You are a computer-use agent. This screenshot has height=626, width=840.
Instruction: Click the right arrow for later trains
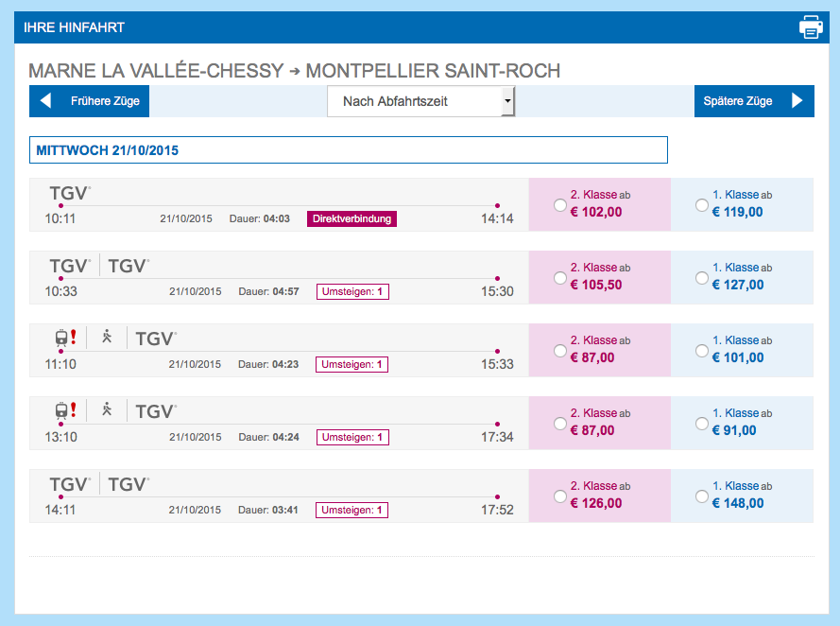(797, 101)
